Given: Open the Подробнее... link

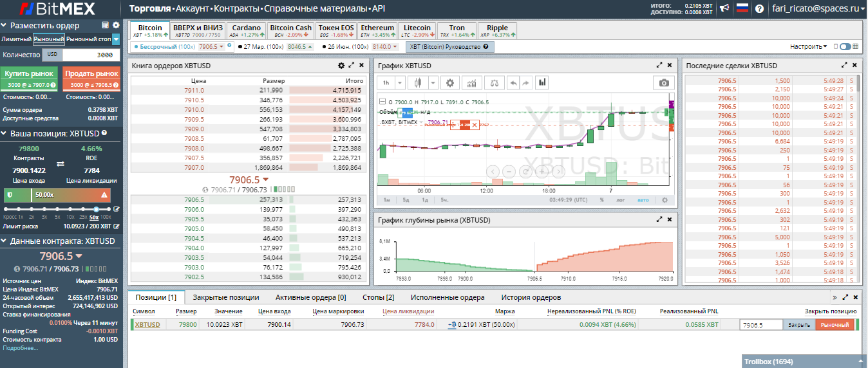Looking at the screenshot, I should pos(21,347).
